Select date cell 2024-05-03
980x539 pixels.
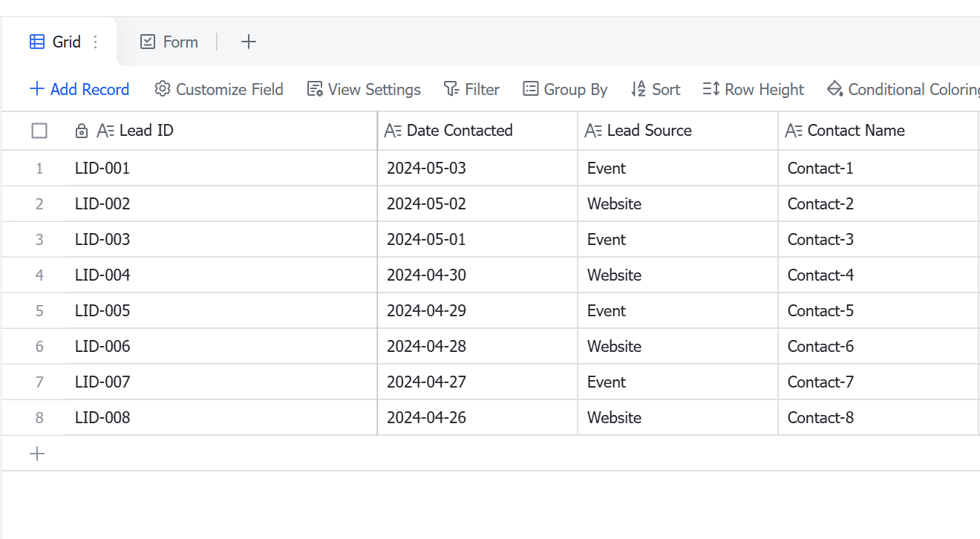477,168
